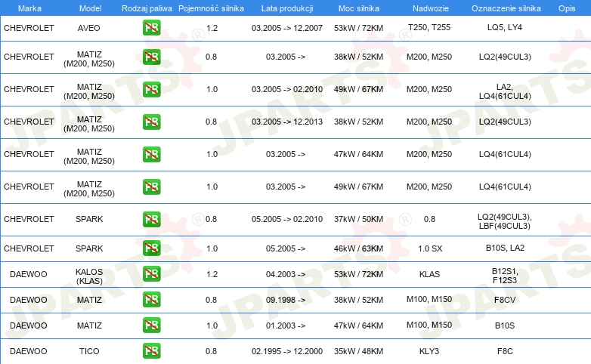Select the T250, T255 body cell
This screenshot has width=591, height=364.
coord(429,27)
